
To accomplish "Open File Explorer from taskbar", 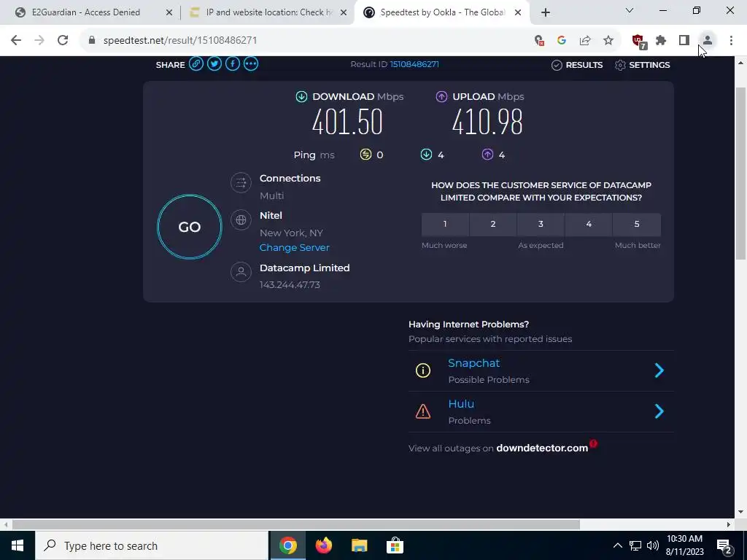I will pos(359,545).
